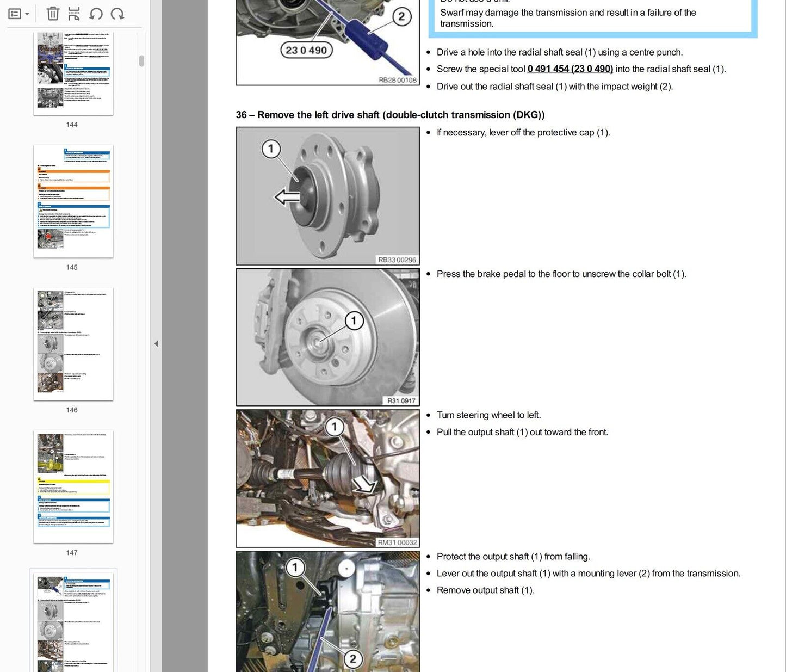The height and width of the screenshot is (672, 786).
Task: Collapse the thumbnails pane with the arrow
Action: pyautogui.click(x=156, y=343)
